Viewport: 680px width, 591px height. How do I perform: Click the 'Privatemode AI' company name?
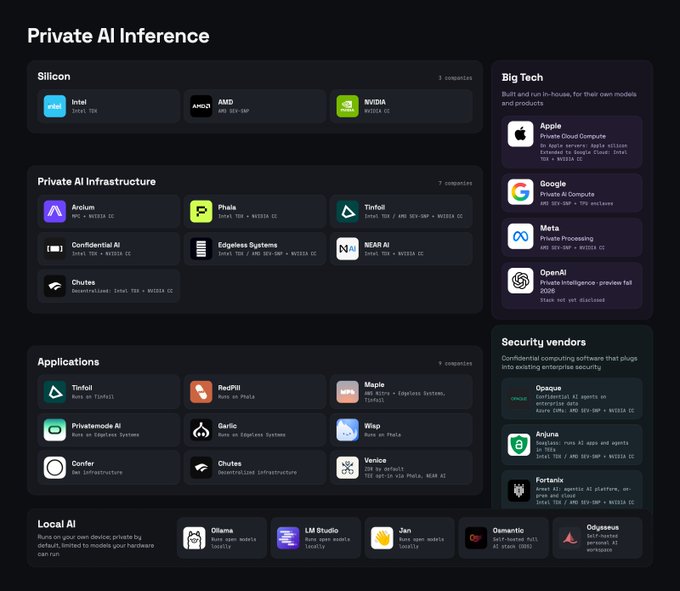96,426
